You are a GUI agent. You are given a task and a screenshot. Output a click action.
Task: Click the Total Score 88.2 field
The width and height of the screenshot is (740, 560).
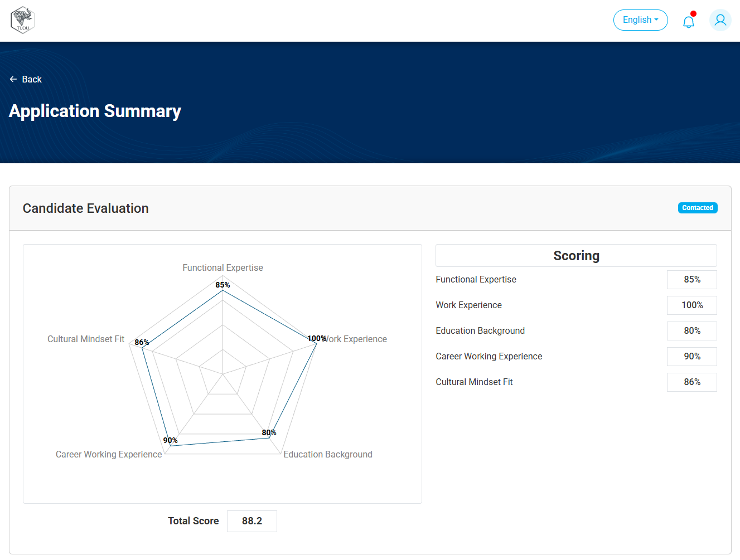pos(251,521)
